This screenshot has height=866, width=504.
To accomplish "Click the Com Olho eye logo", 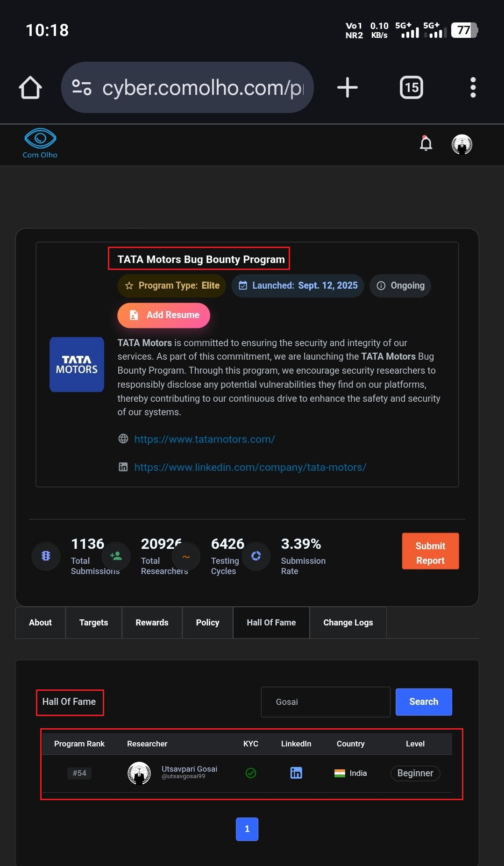I will pos(40,143).
